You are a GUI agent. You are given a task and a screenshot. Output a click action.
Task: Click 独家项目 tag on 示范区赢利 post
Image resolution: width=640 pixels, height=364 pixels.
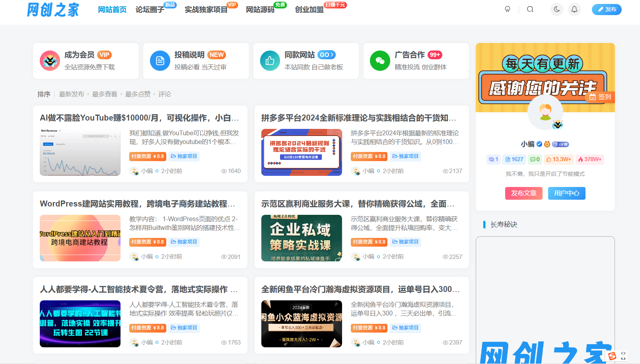(x=405, y=242)
